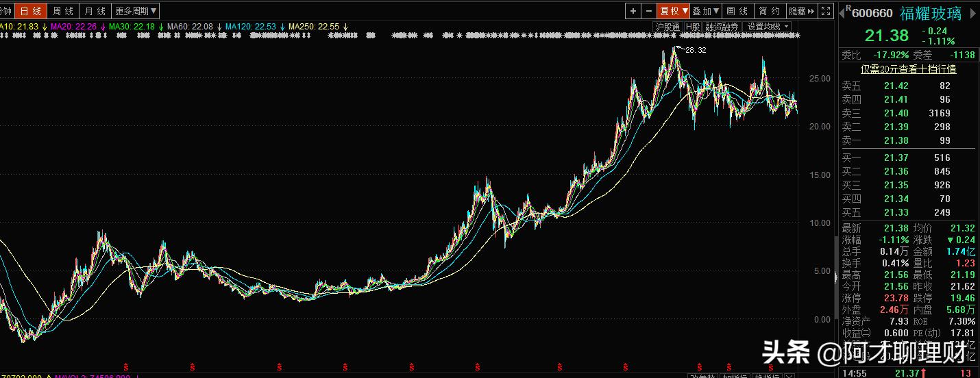The height and width of the screenshot is (378, 980).
Task: Click 金额 turnover value 1.74亿
Action: coord(961,251)
